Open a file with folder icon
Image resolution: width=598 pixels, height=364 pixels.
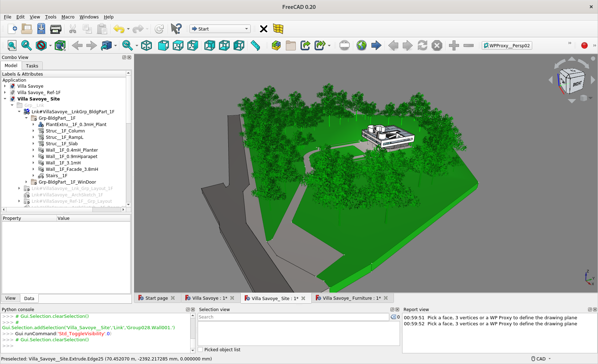(x=27, y=29)
